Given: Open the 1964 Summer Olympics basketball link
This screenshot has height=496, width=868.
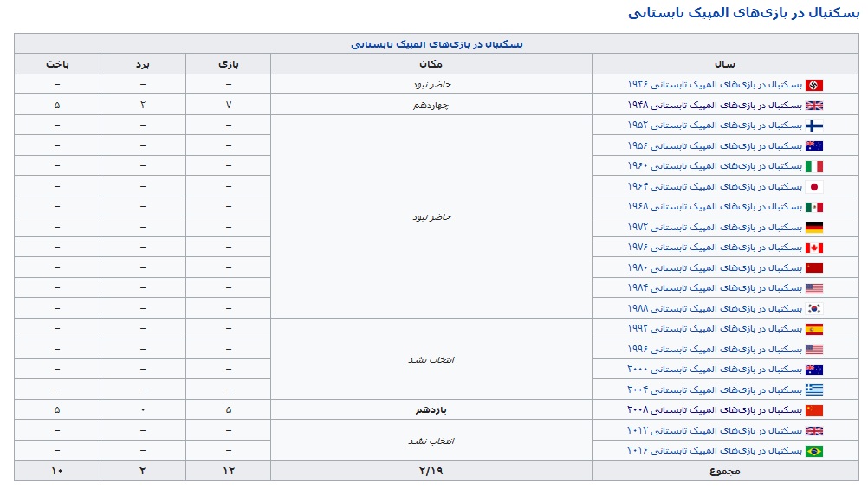Looking at the screenshot, I should pyautogui.click(x=715, y=186).
